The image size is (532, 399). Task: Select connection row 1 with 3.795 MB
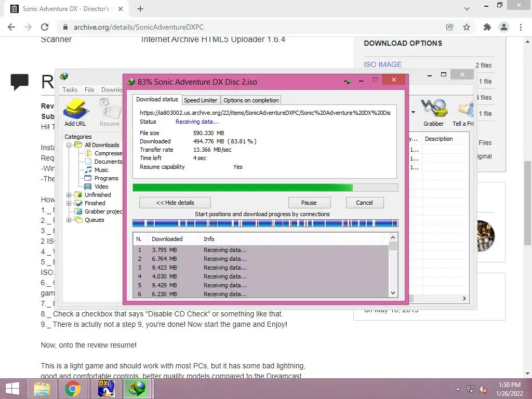pyautogui.click(x=261, y=250)
